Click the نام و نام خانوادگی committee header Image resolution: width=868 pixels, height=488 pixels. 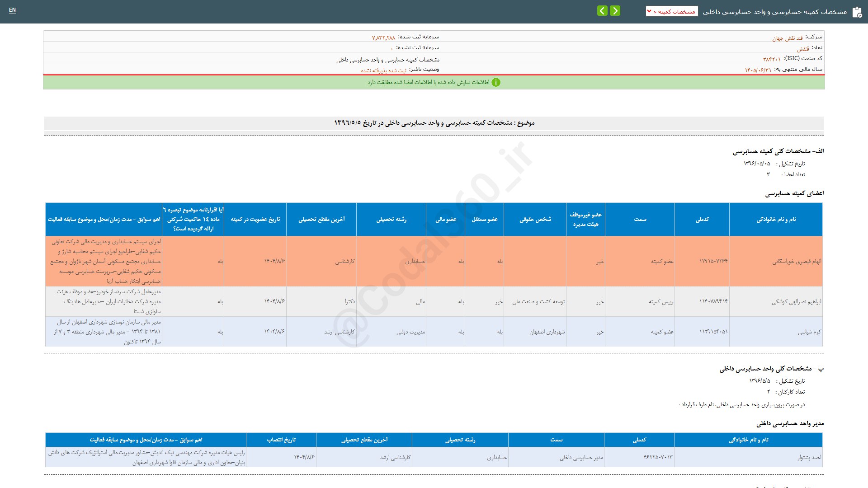coord(776,219)
